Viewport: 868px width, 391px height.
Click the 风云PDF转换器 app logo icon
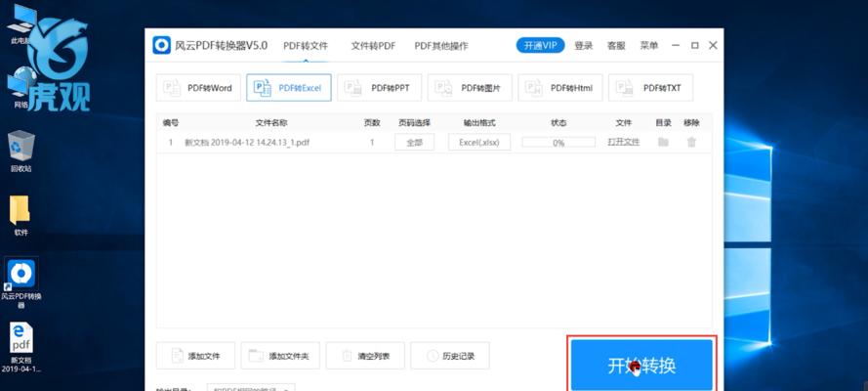(x=162, y=45)
